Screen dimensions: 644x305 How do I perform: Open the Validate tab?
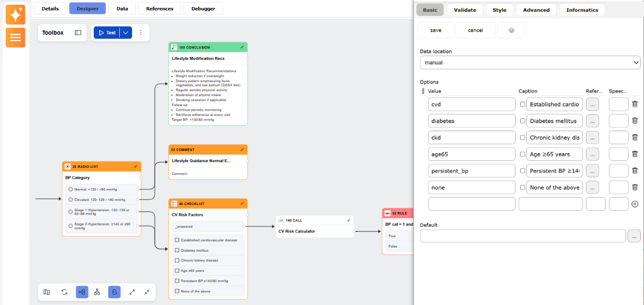point(465,10)
